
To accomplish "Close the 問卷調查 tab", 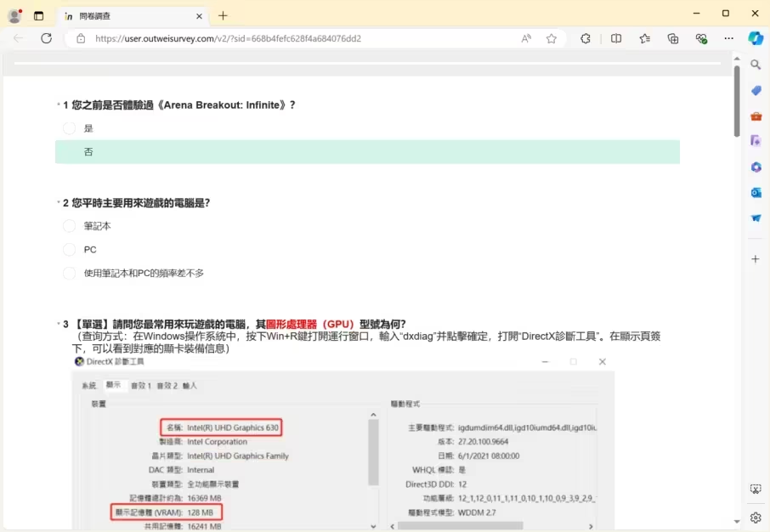I will 199,16.
